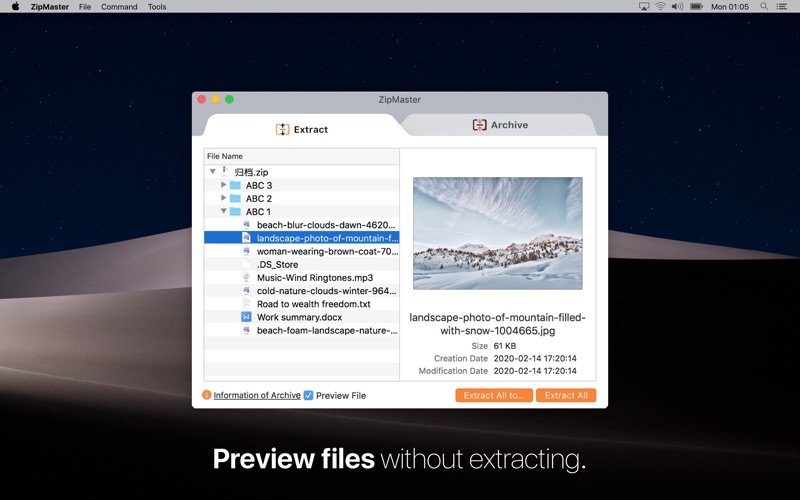Click the orange info icon beside Information of Archive
The height and width of the screenshot is (500, 800).
coord(207,395)
